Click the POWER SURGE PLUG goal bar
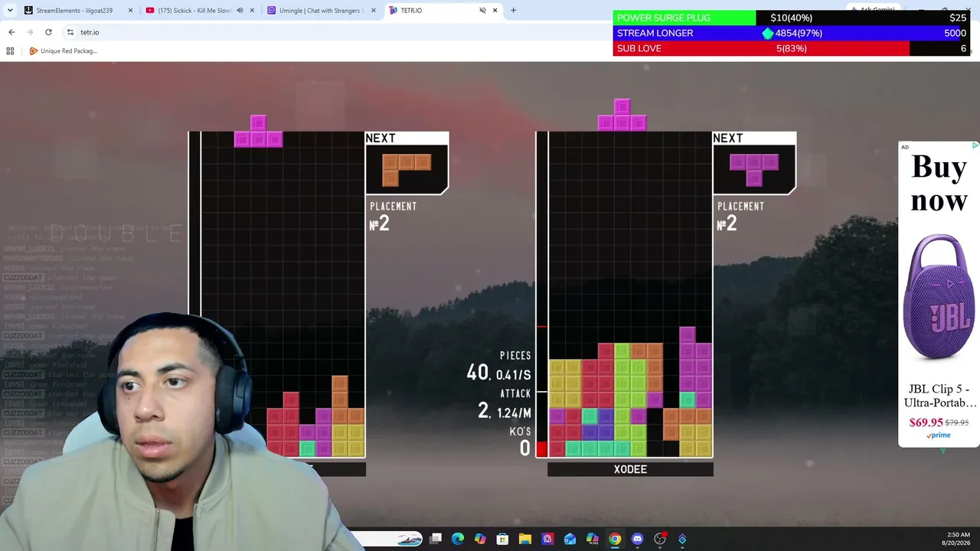Viewport: 980px width, 551px height. [x=792, y=18]
